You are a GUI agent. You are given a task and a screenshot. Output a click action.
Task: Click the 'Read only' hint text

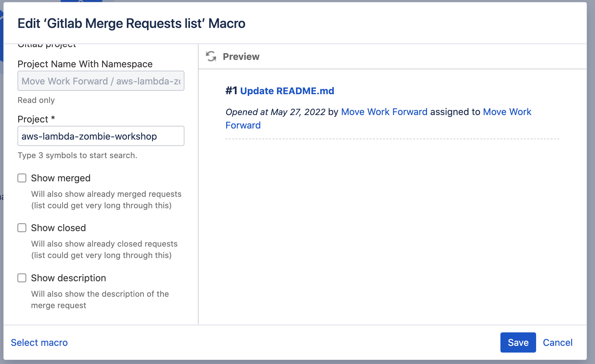tap(36, 100)
